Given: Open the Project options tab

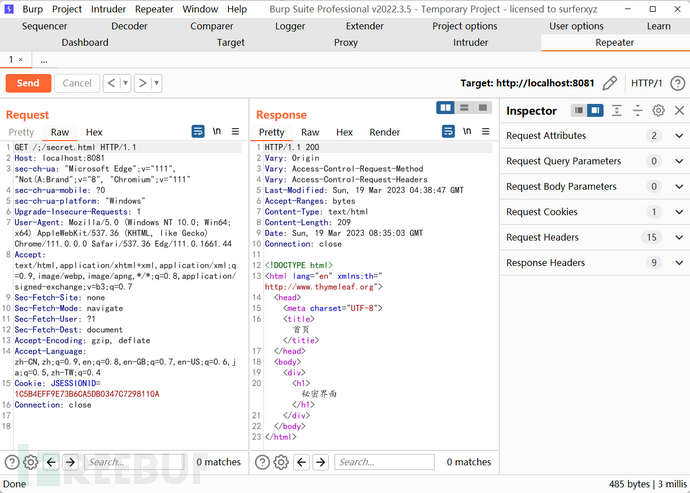Looking at the screenshot, I should click(465, 26).
